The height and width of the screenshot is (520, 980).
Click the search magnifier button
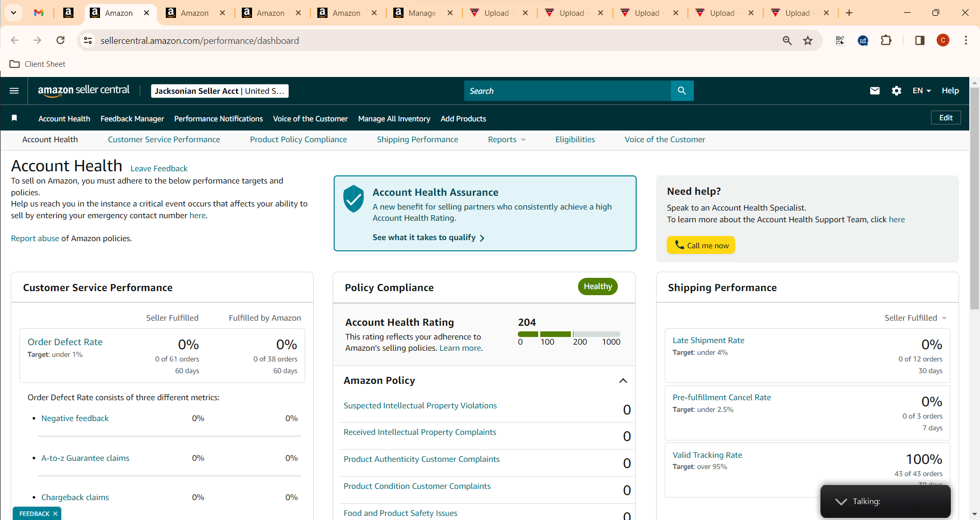682,91
